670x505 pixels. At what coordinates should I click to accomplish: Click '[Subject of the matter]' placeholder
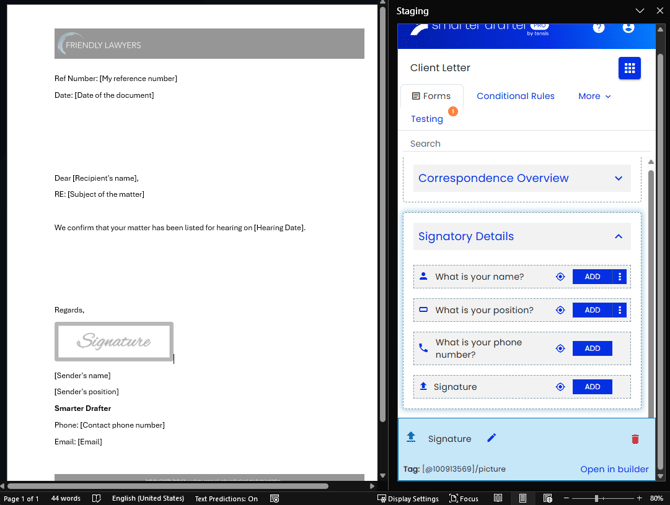[106, 194]
